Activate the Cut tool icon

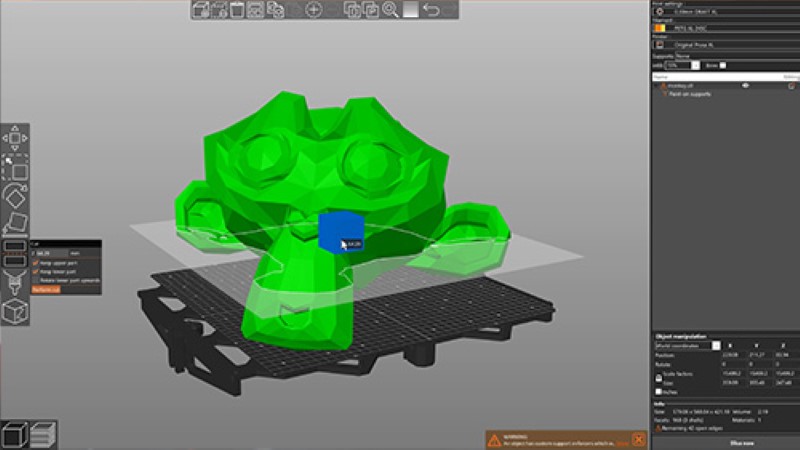tap(15, 251)
